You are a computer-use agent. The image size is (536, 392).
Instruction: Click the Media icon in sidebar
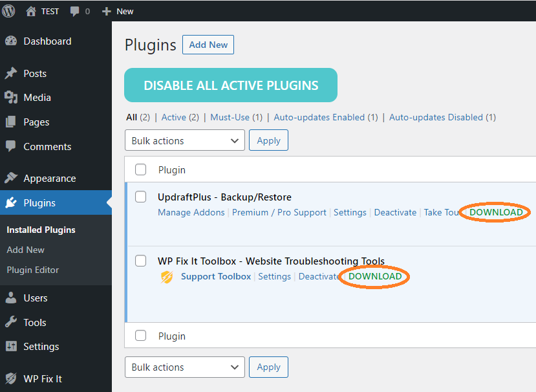point(11,98)
